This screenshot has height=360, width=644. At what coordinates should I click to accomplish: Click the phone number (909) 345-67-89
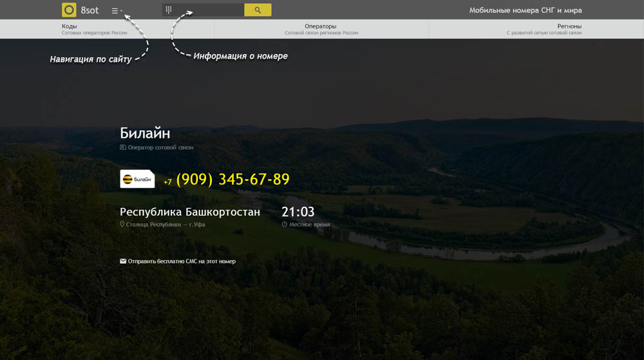pos(232,180)
